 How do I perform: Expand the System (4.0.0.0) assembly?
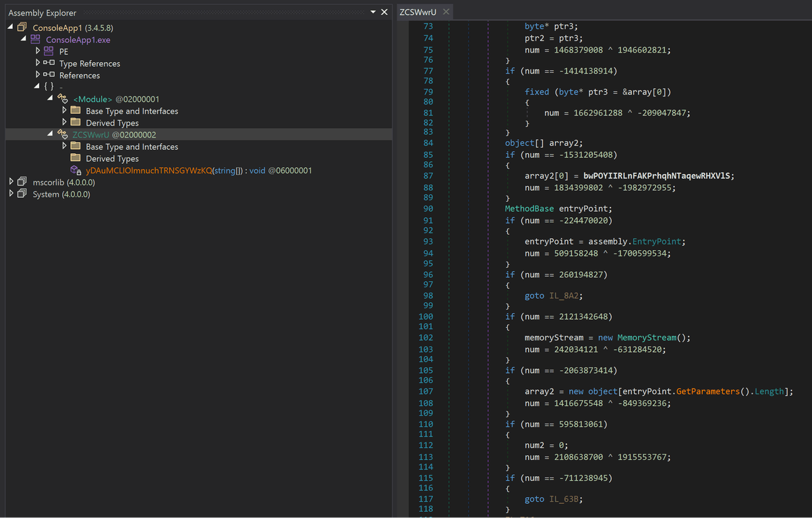click(11, 194)
